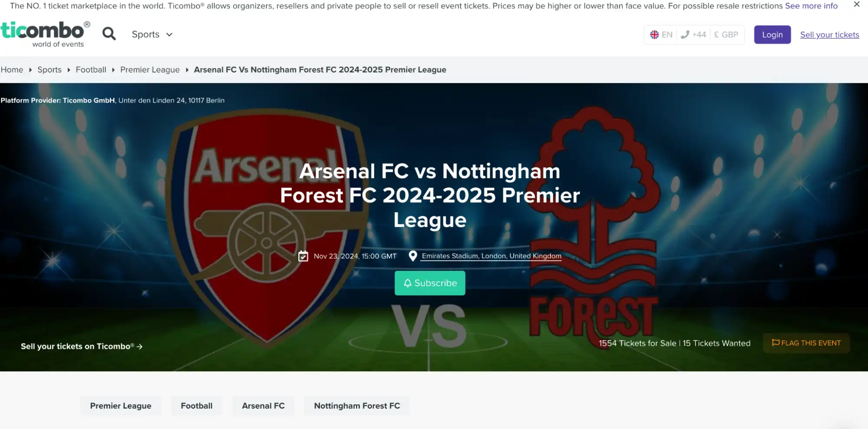This screenshot has height=429, width=868.
Task: Click the Login button
Action: 772,34
